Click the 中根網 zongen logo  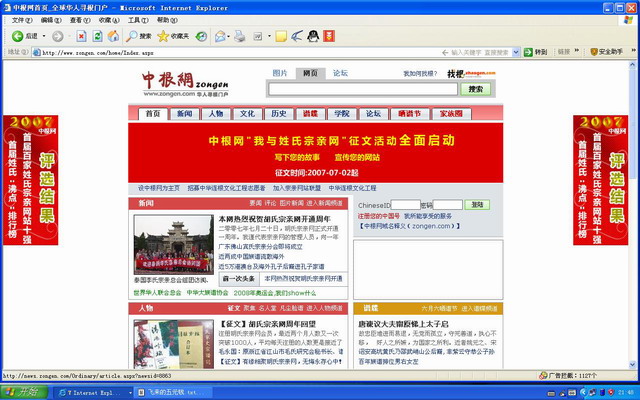pyautogui.click(x=185, y=84)
